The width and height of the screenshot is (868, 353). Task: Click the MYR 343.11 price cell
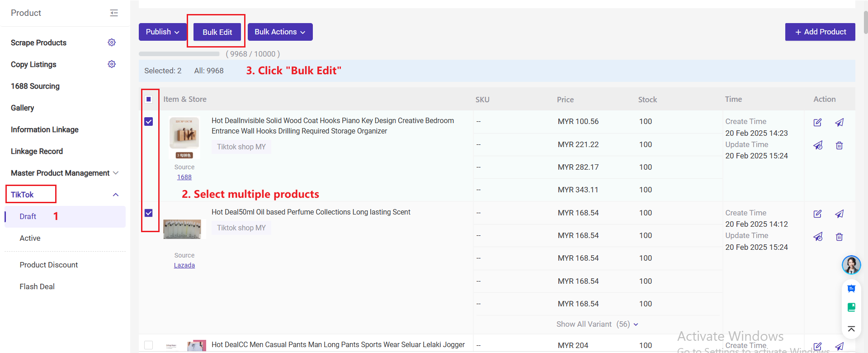click(x=578, y=190)
